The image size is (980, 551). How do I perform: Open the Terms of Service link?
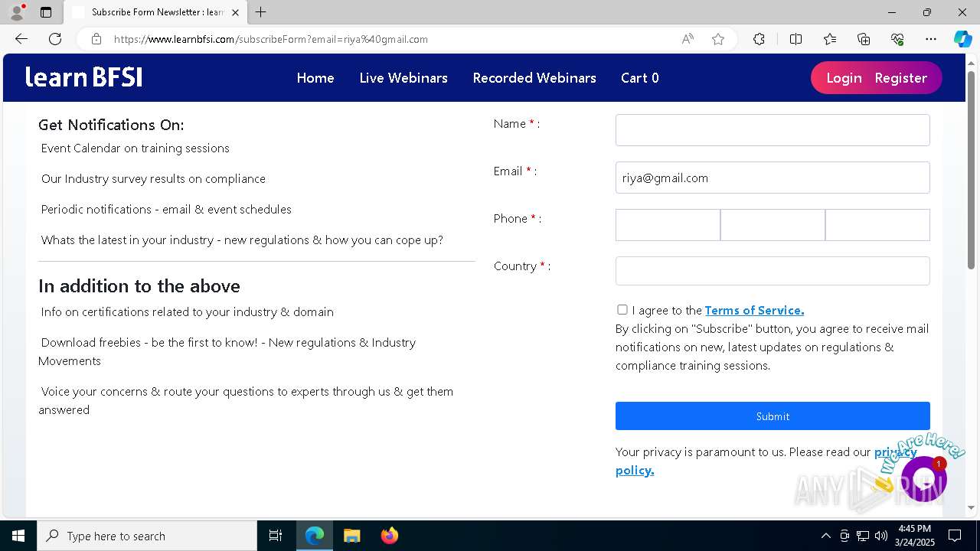(754, 310)
